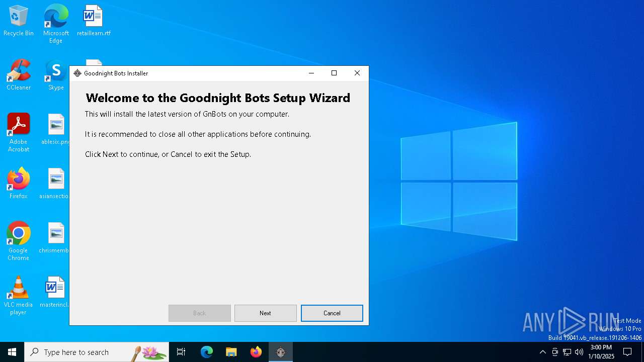Click the text 'Click Next to continue'
Screen dimensions: 644x362
click(x=168, y=154)
